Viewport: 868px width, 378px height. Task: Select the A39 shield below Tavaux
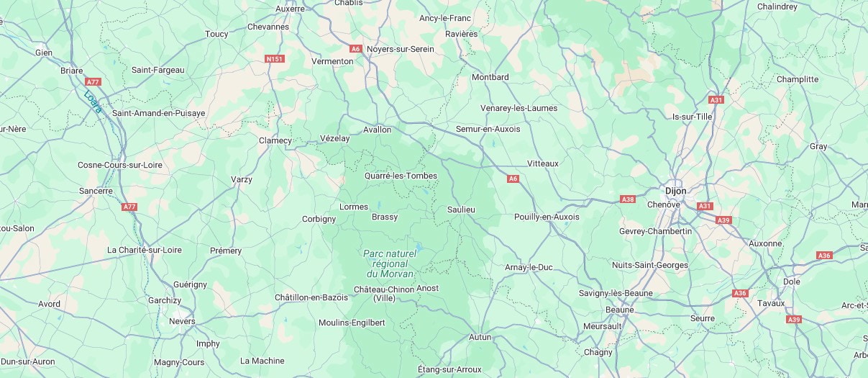794,320
